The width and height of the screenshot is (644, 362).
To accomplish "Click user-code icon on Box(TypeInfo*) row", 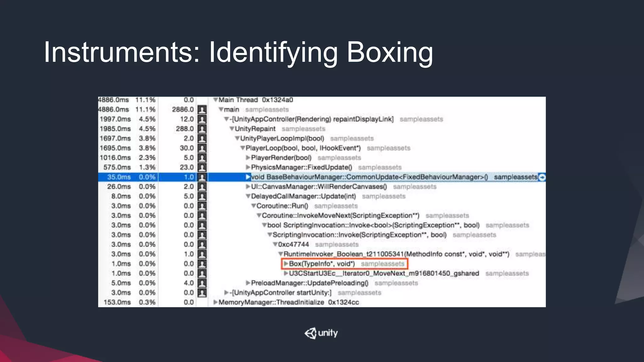I will [x=202, y=264].
